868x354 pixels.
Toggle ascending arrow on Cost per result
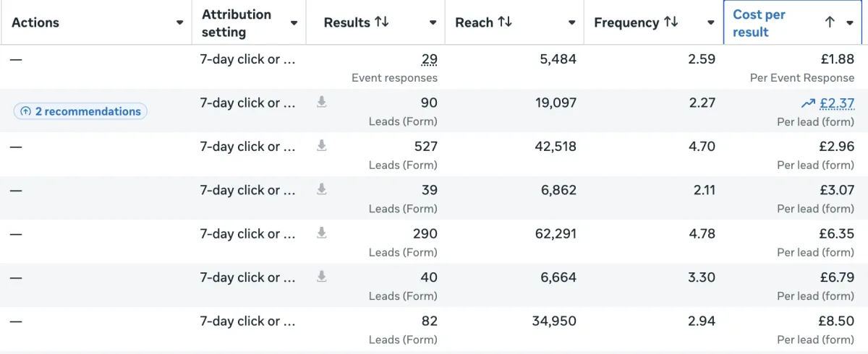[x=830, y=22]
